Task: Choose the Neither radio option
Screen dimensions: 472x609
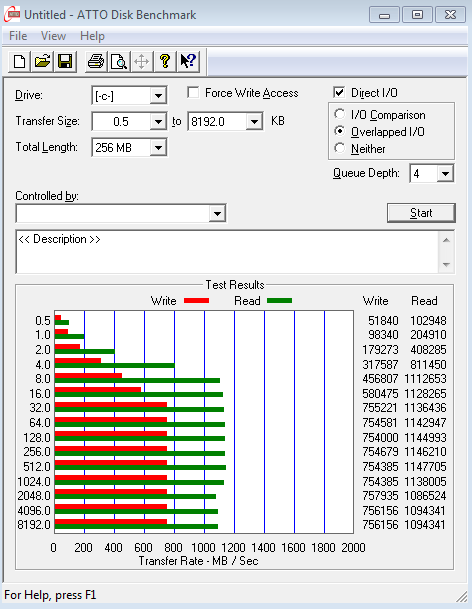Action: coord(340,148)
